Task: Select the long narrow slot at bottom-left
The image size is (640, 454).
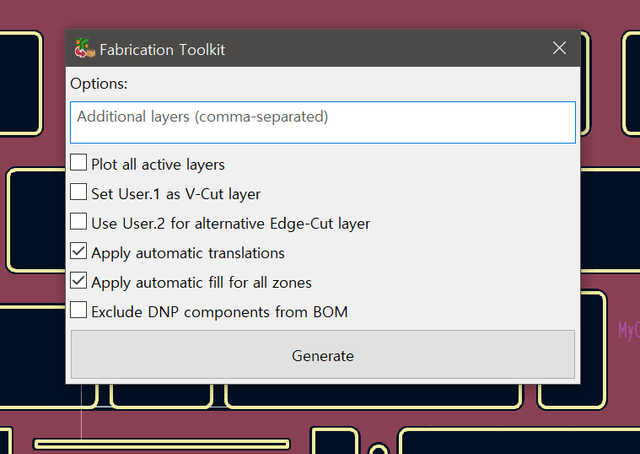Action: pyautogui.click(x=162, y=443)
